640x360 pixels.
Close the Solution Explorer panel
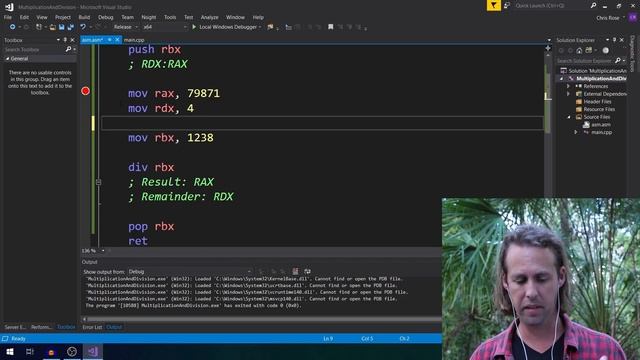(x=622, y=40)
